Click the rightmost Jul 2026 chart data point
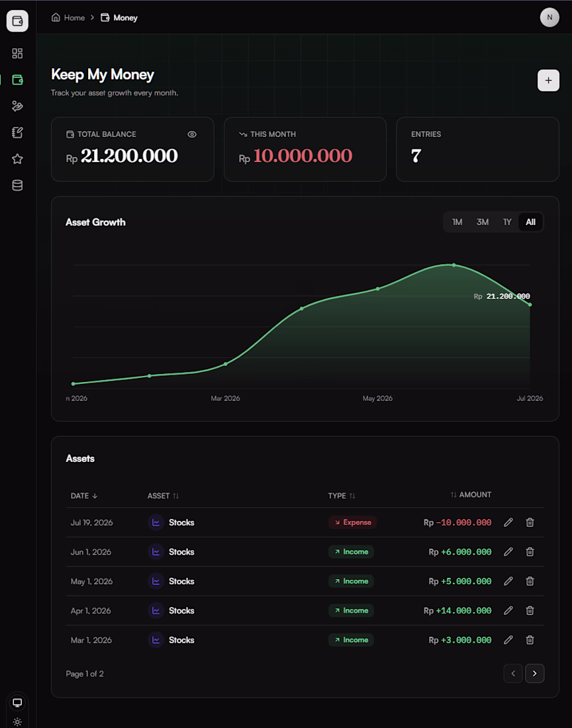The height and width of the screenshot is (728, 572). [x=530, y=304]
